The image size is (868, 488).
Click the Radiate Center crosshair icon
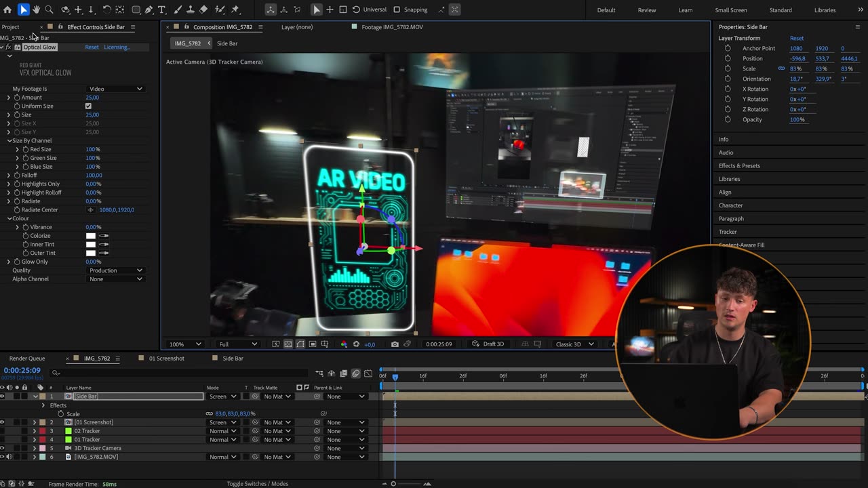[x=91, y=210]
